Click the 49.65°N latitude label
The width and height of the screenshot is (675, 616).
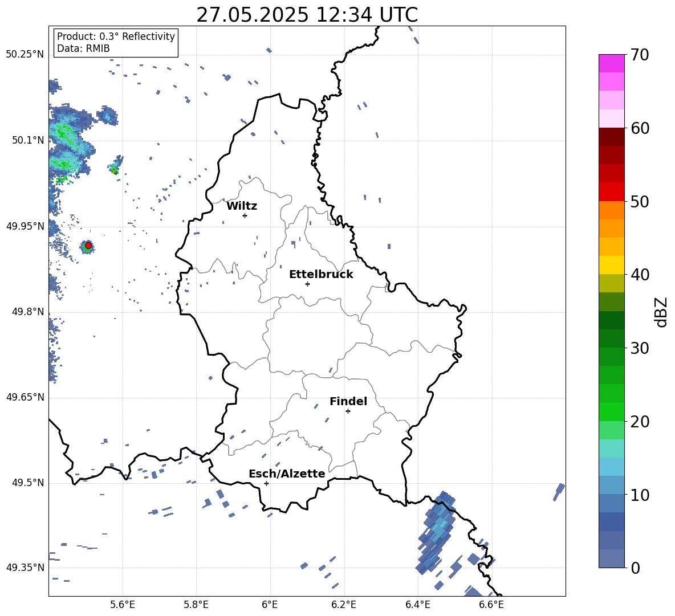tap(25, 397)
